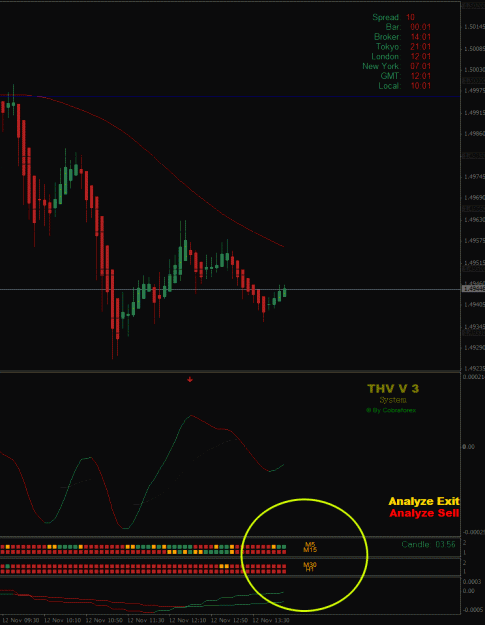Click the highlighted current price tag on the scale

coord(473,289)
